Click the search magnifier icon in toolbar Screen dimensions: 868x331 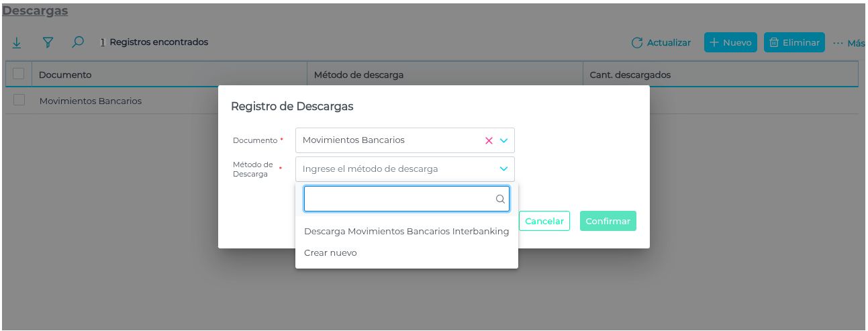click(78, 42)
